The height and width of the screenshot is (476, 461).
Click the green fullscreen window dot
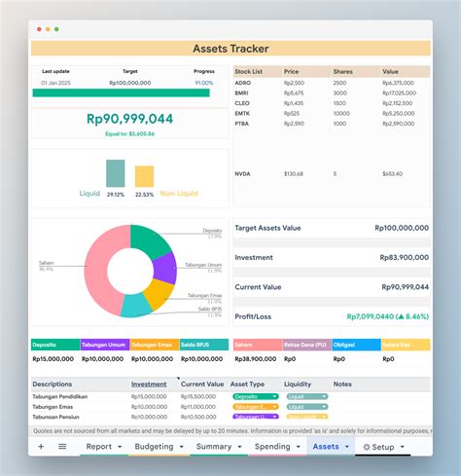[x=56, y=29]
